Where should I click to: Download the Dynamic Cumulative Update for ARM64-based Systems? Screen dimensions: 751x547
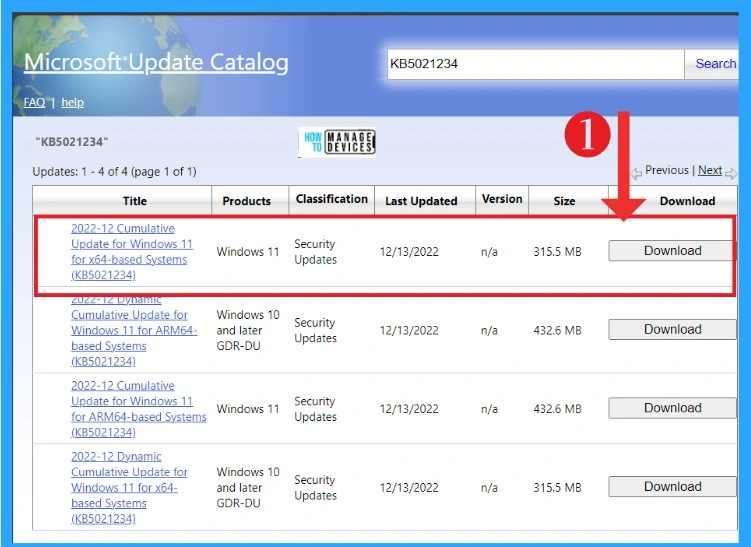[x=672, y=329]
